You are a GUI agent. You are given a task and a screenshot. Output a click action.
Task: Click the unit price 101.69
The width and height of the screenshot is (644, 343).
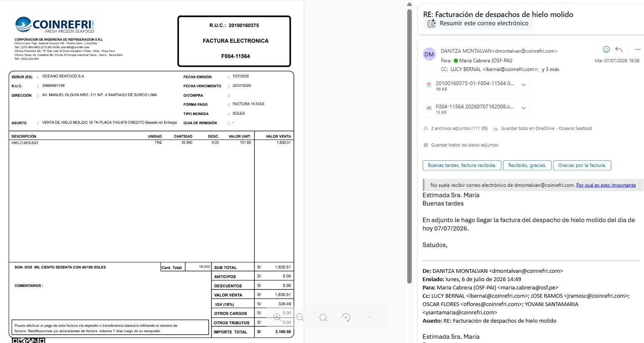245,142
